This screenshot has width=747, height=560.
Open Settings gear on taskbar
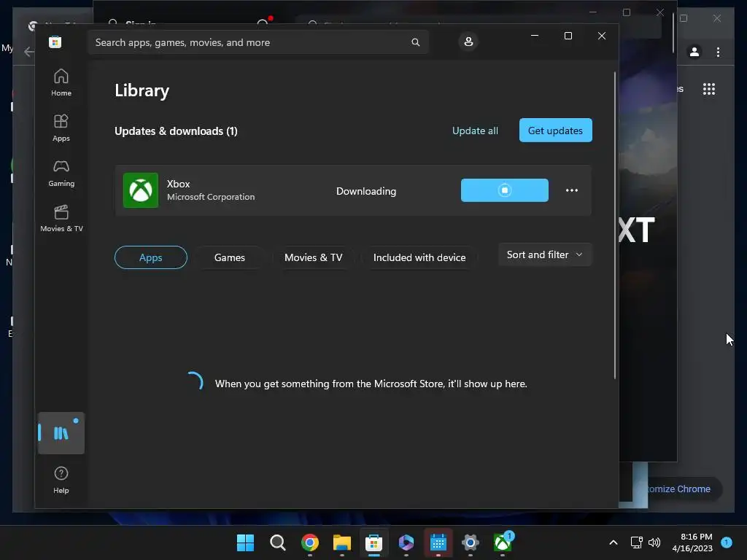(471, 542)
